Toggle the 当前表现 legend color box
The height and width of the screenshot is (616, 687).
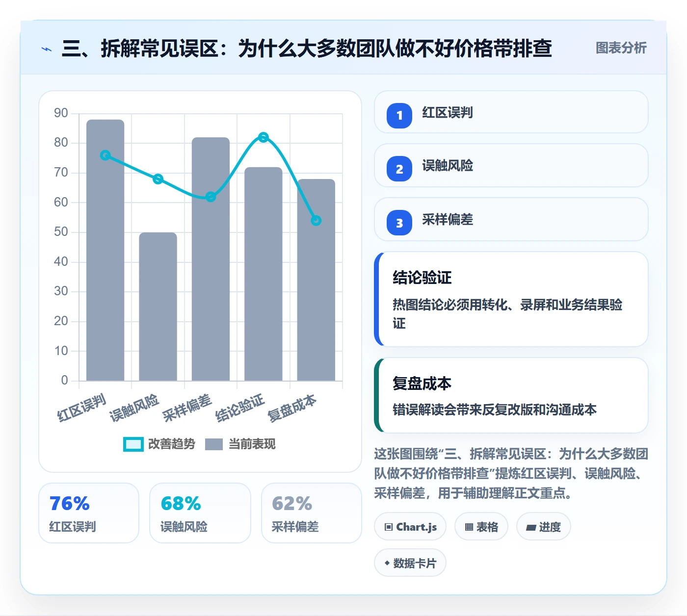tap(214, 444)
